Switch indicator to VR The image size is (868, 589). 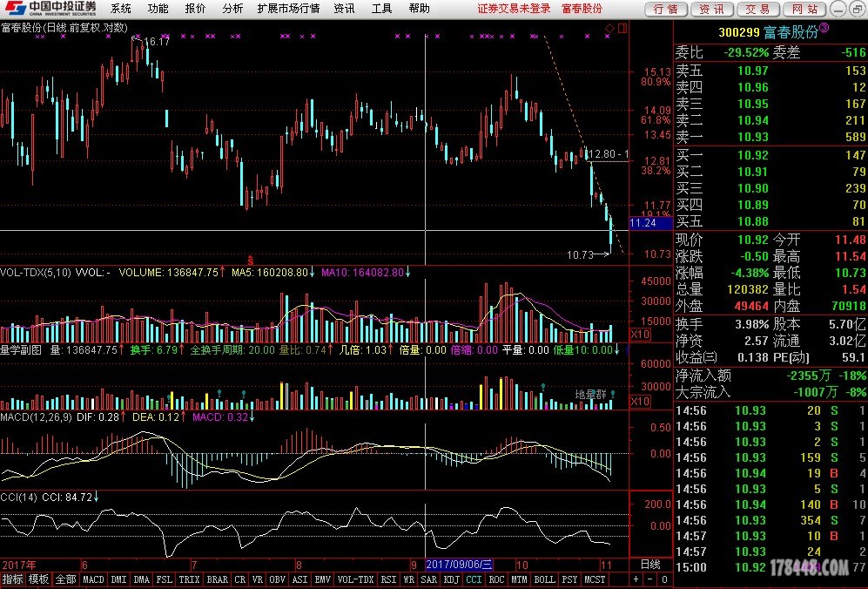[258, 579]
